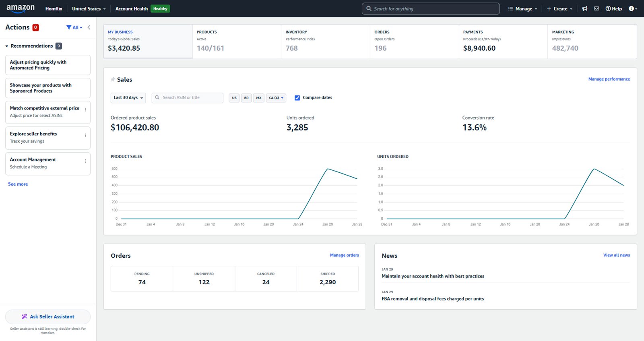This screenshot has height=341, width=644.
Task: Uncheck the Compare dates checkbox
Action: point(297,98)
